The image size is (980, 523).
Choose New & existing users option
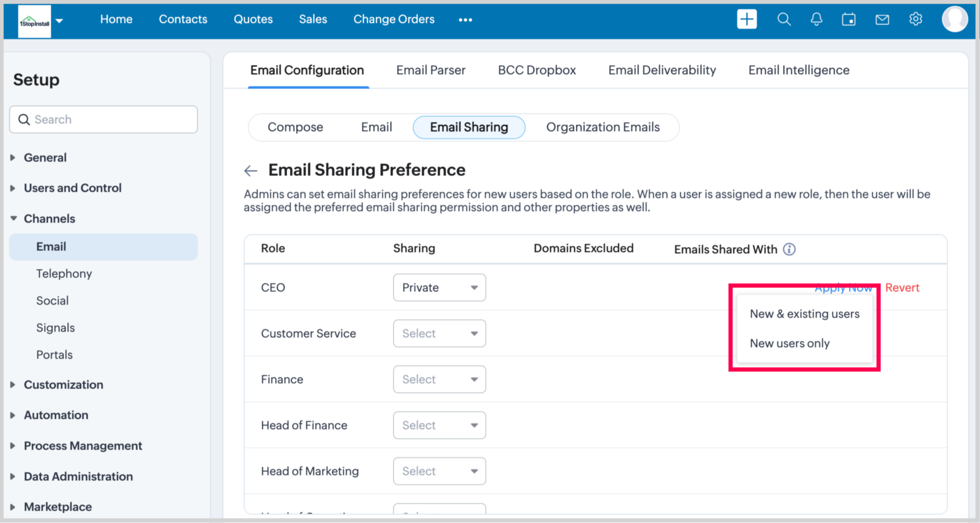804,314
